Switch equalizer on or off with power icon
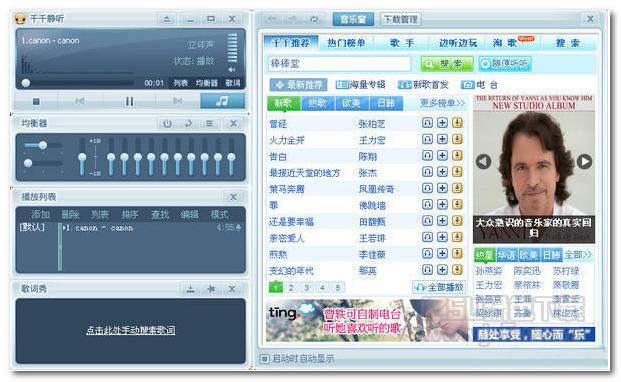 click(x=168, y=124)
